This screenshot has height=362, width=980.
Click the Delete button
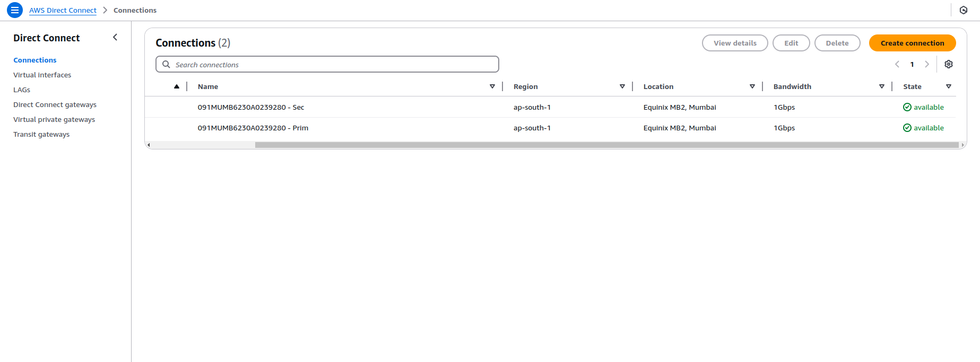[837, 43]
